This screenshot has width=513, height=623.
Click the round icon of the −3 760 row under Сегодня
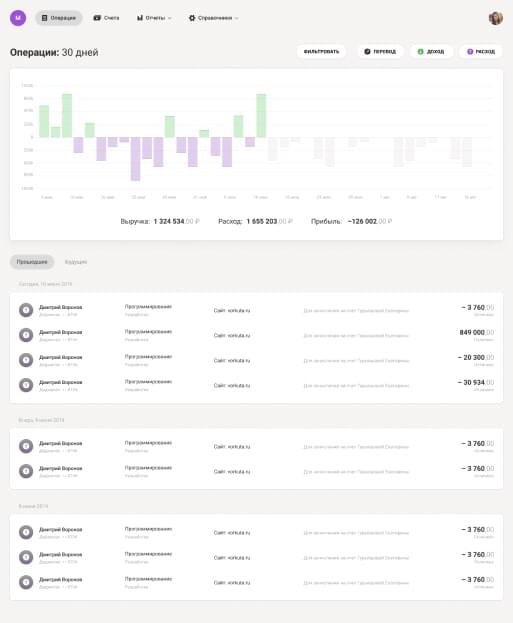pyautogui.click(x=26, y=310)
